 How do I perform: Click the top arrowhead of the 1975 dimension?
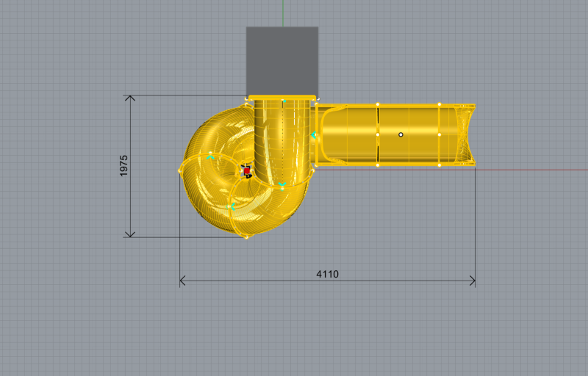pos(130,99)
